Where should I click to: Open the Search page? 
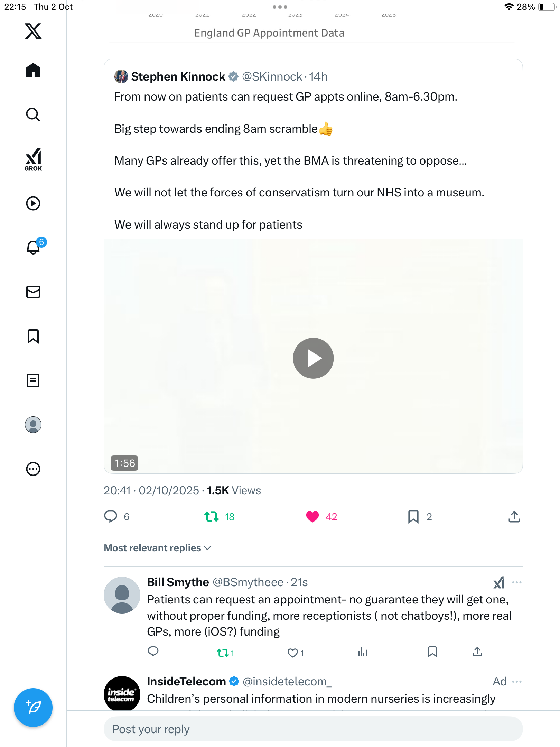coord(33,114)
